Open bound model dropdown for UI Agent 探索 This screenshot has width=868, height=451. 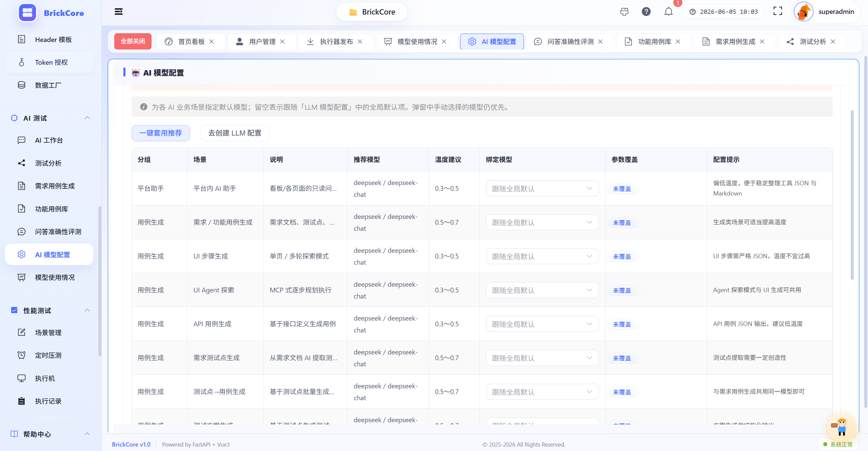[x=542, y=290]
